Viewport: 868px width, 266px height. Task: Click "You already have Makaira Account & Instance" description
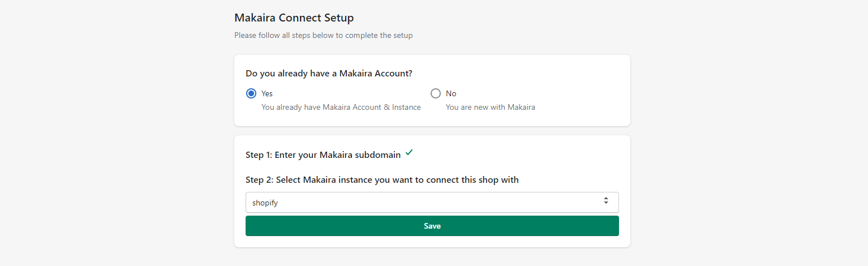(x=341, y=107)
